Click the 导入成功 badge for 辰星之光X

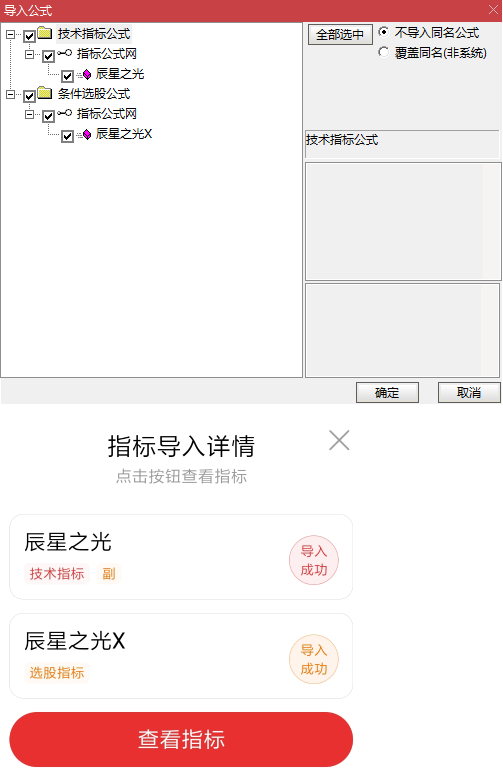coord(313,660)
